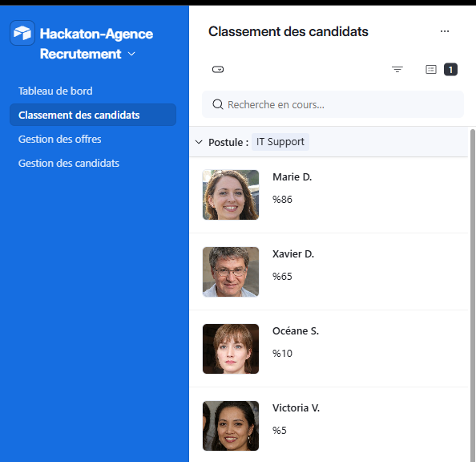The width and height of the screenshot is (476, 462).
Task: Click the group list icon
Action: [431, 70]
